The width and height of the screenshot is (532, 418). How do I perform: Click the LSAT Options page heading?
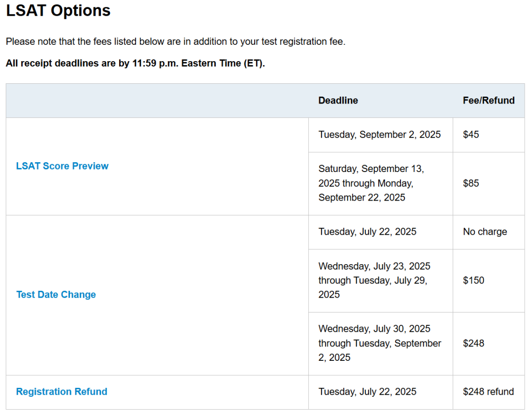click(x=58, y=11)
